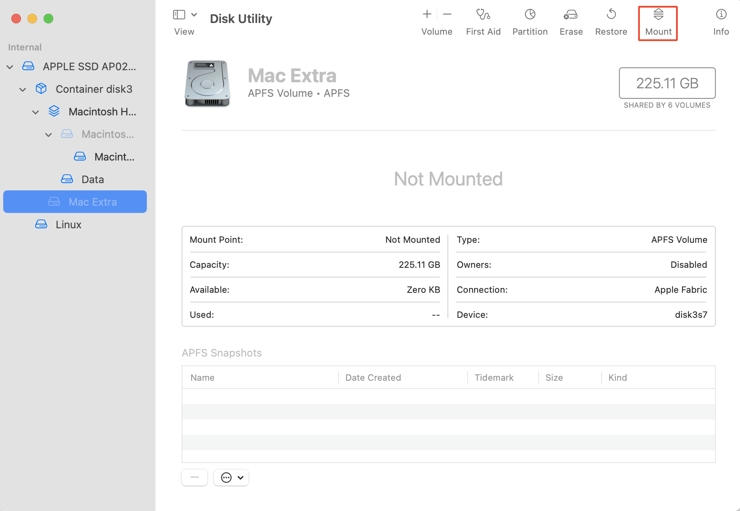
Task: Sort snapshots by Name column
Action: pyautogui.click(x=202, y=377)
